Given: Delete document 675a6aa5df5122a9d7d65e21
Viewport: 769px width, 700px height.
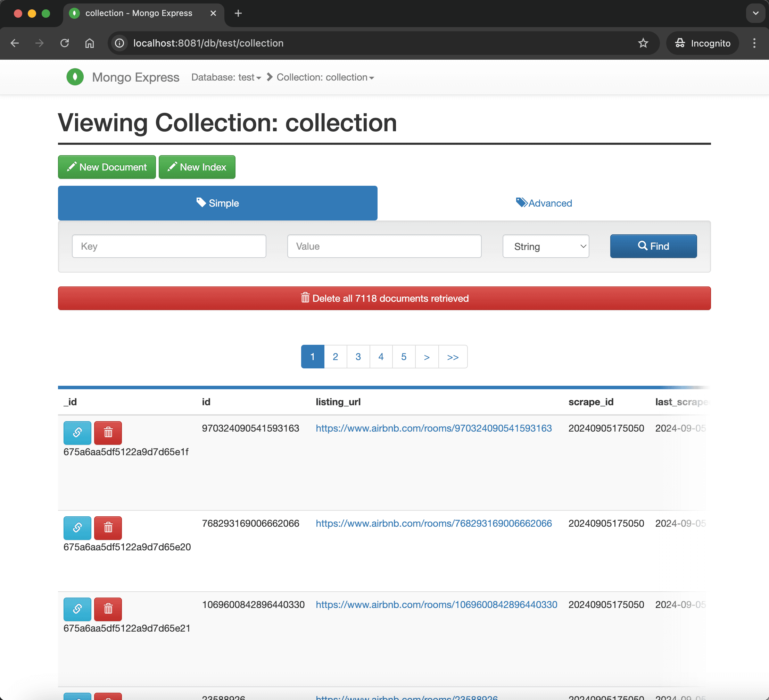Looking at the screenshot, I should click(x=108, y=609).
